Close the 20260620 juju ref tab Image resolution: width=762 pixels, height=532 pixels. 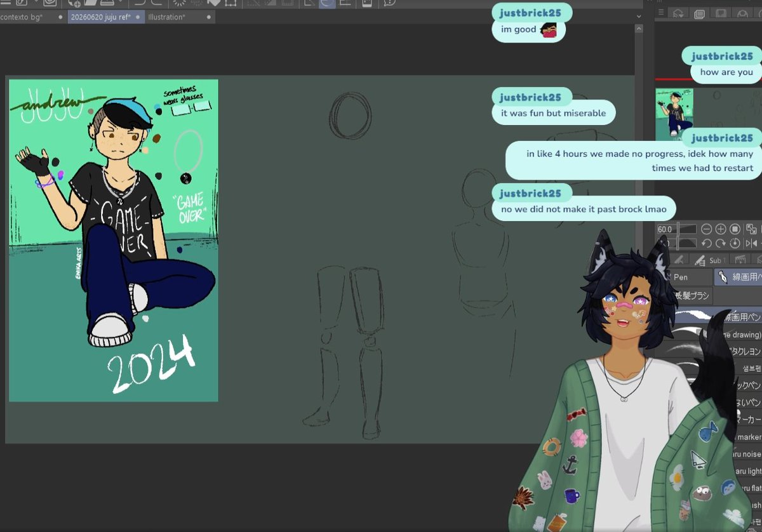click(137, 17)
